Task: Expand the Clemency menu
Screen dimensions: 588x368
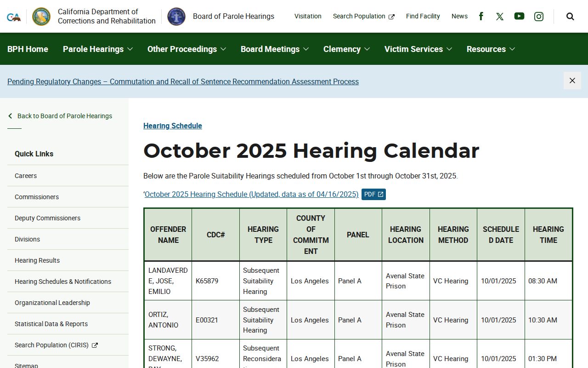Action: (346, 49)
